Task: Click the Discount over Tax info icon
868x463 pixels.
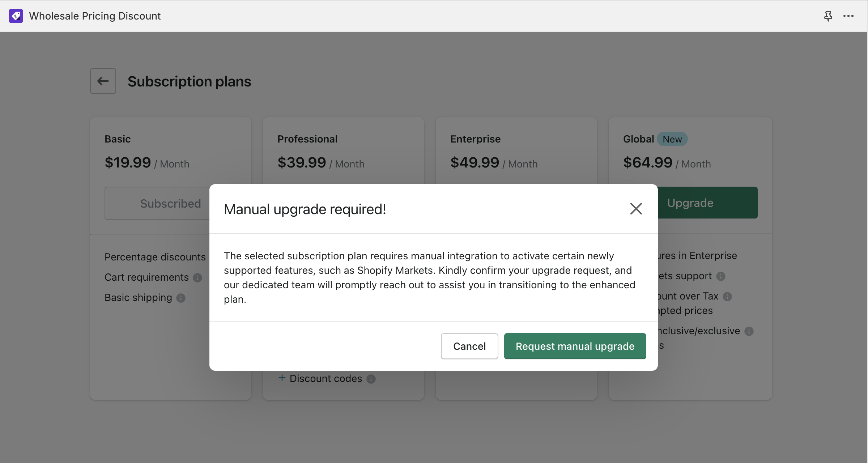Action: point(727,297)
